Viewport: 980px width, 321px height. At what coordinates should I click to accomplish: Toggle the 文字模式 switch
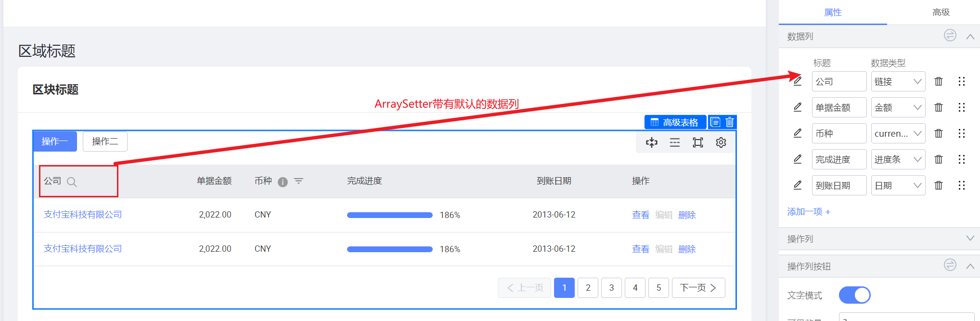pos(855,295)
